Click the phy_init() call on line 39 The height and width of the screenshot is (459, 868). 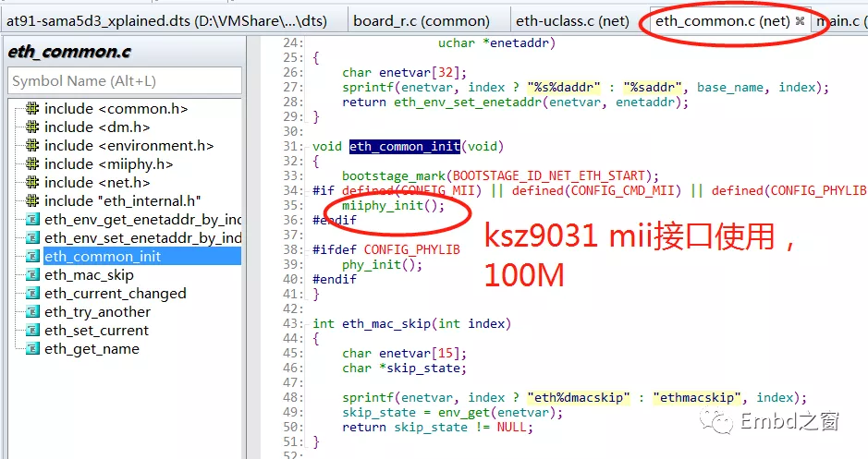pyautogui.click(x=382, y=264)
